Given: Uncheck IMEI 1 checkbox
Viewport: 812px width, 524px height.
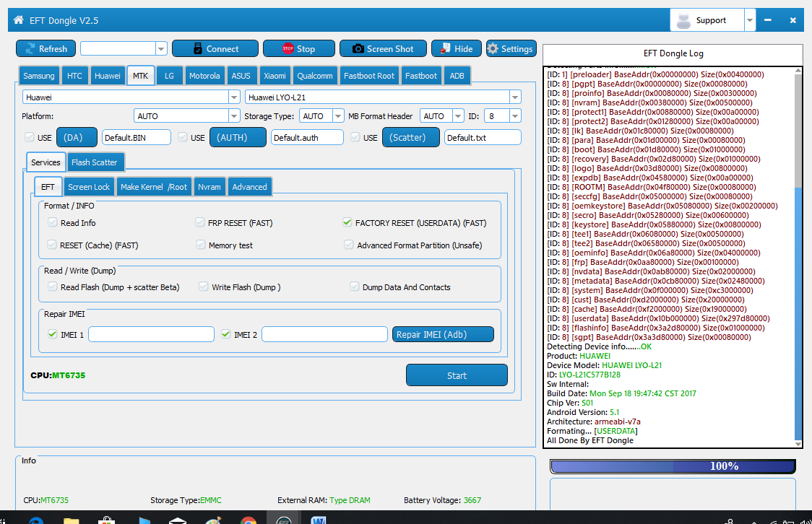Looking at the screenshot, I should point(52,334).
